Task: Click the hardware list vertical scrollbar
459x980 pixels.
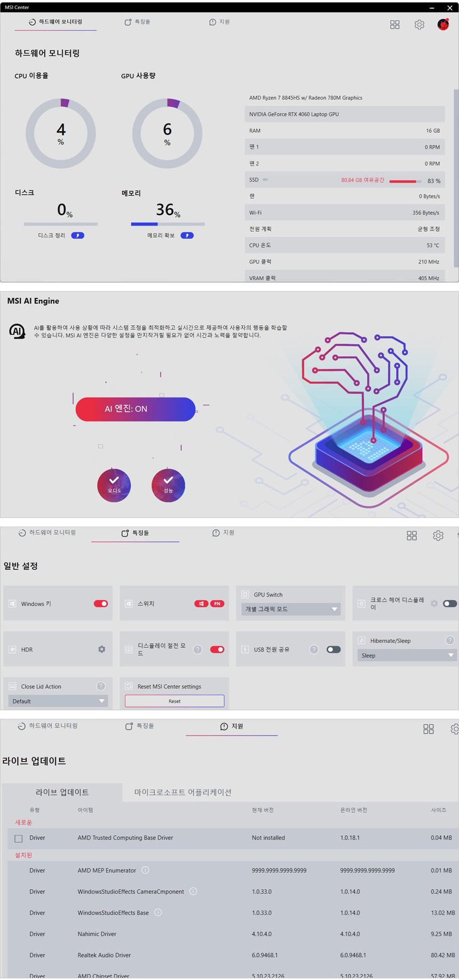Action: pyautogui.click(x=456, y=178)
